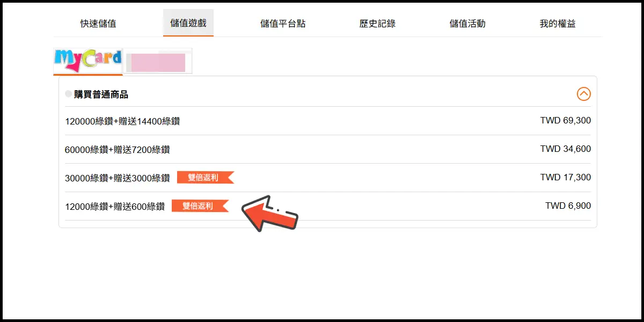
Task: Open the 快速儲值 tab
Action: [98, 23]
